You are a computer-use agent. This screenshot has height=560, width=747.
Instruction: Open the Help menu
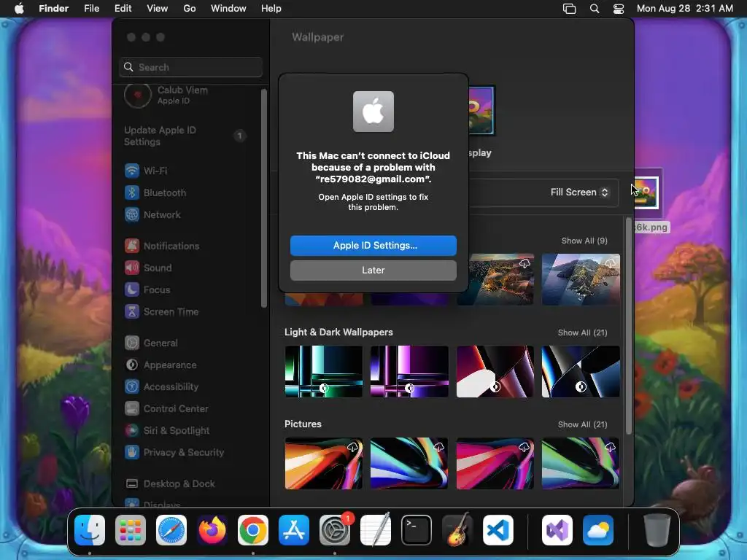[271, 9]
